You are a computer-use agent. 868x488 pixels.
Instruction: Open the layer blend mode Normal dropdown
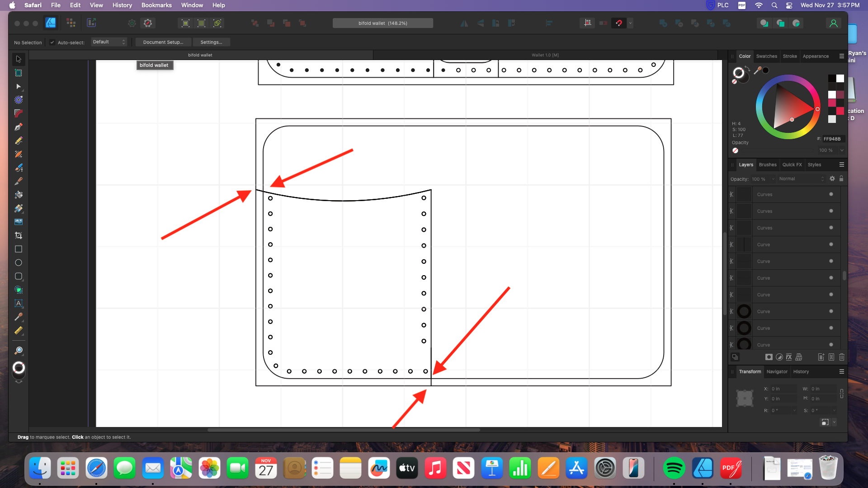(x=802, y=179)
